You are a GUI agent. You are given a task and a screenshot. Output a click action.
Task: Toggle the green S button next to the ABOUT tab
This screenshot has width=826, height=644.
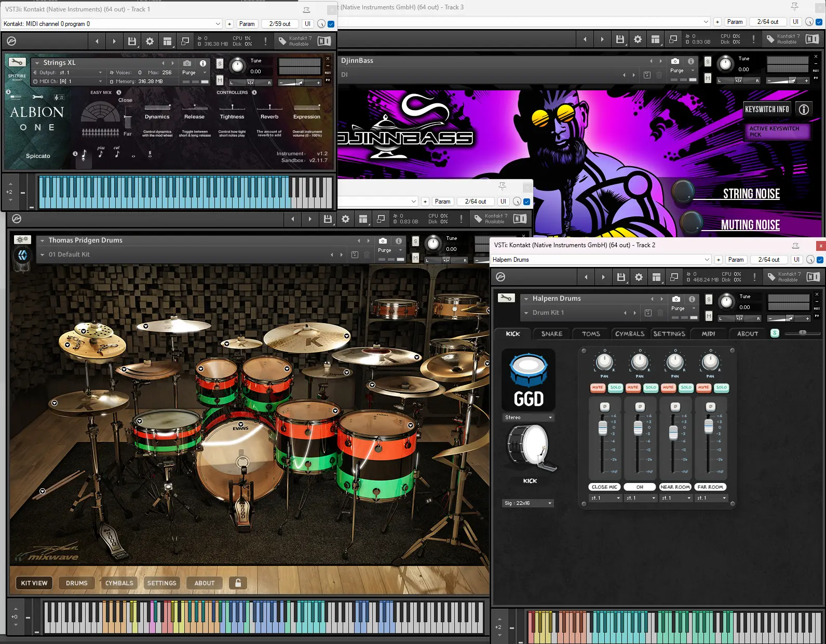[775, 333]
